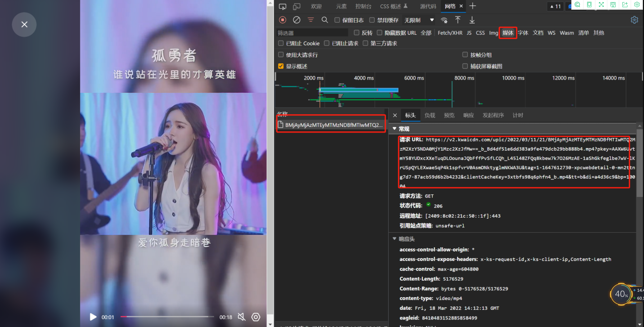Viewport: 644px width, 327px height.
Task: Unmute the video with the speaker icon
Action: click(x=242, y=317)
